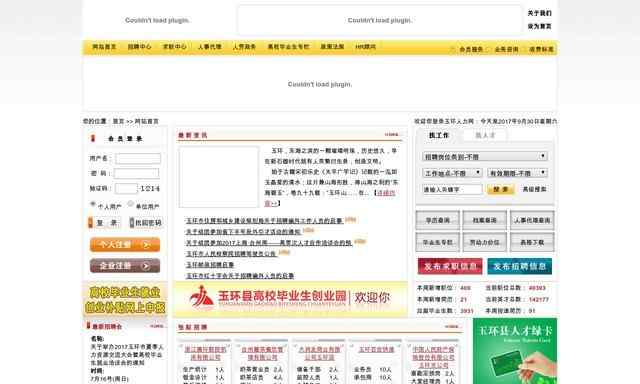Image resolution: width=640 pixels, height=384 pixels.
Task: Click the red 发布求职信息 button
Action: [x=450, y=266]
